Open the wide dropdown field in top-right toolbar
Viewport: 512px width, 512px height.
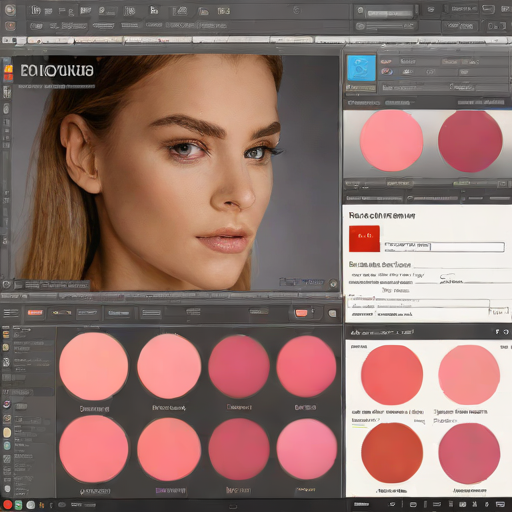pyautogui.click(x=389, y=14)
